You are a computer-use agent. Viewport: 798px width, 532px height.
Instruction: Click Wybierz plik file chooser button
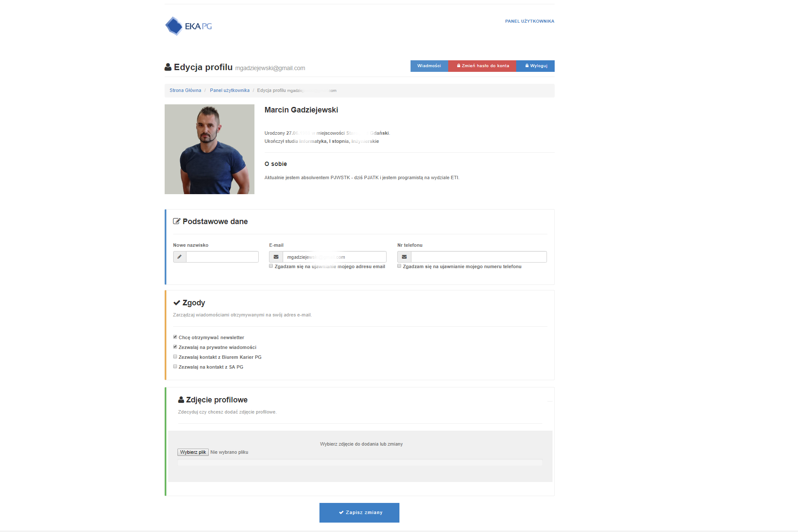point(193,452)
